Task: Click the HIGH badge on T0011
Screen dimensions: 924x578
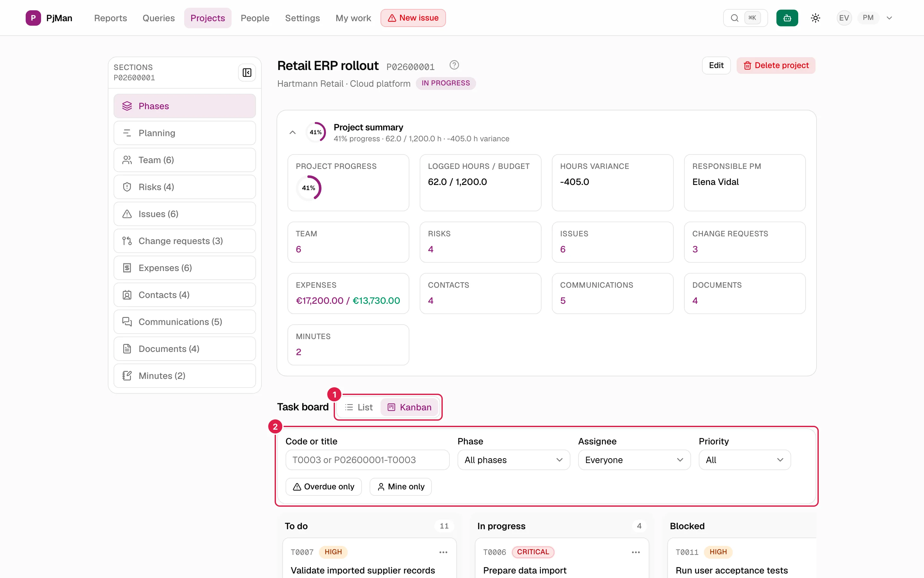Action: (718, 552)
